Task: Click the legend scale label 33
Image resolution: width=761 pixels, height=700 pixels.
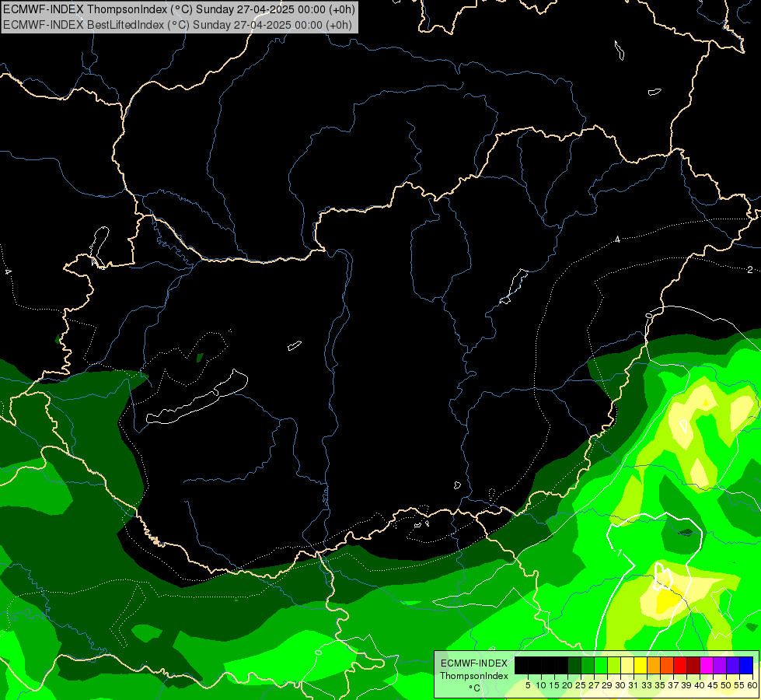Action: point(647,685)
